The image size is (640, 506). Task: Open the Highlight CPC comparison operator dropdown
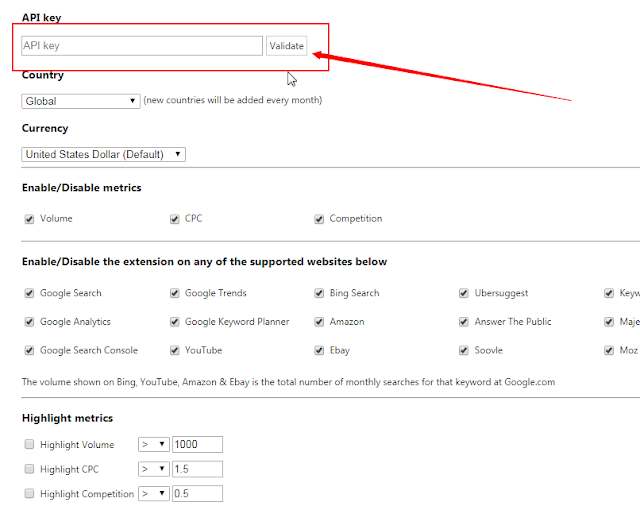153,469
